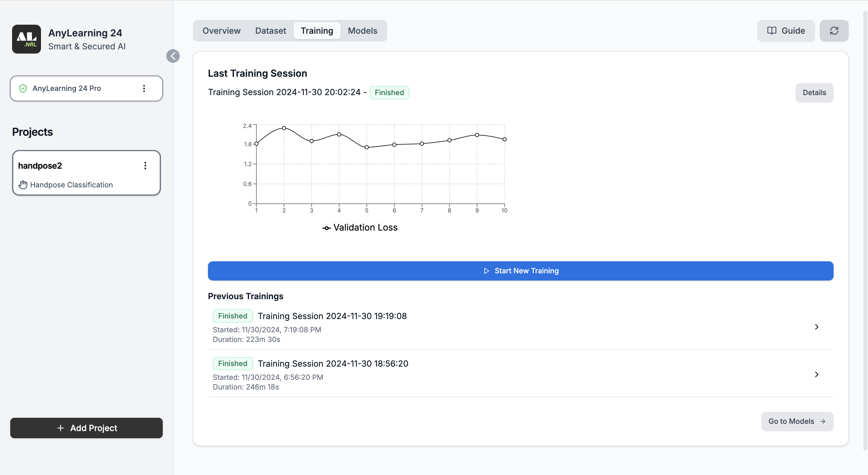Collapse the sidebar with the chevron button
The width and height of the screenshot is (868, 475).
point(173,56)
